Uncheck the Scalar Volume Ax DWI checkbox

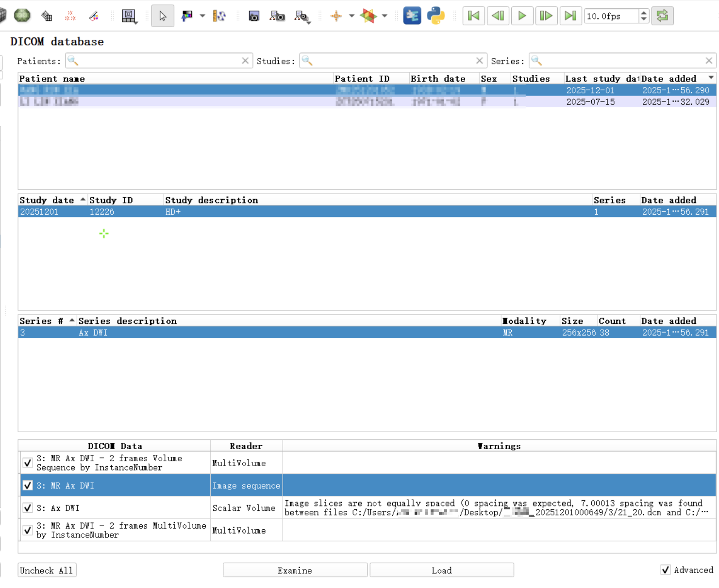[x=28, y=508]
